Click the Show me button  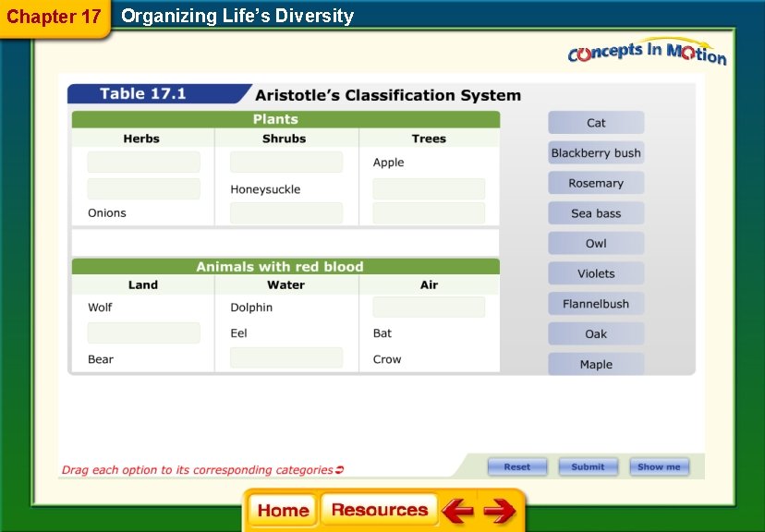(659, 466)
